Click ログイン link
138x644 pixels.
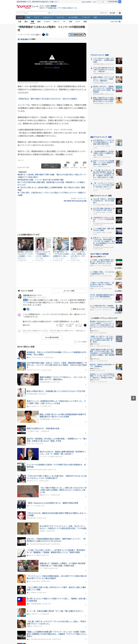pos(42,8)
